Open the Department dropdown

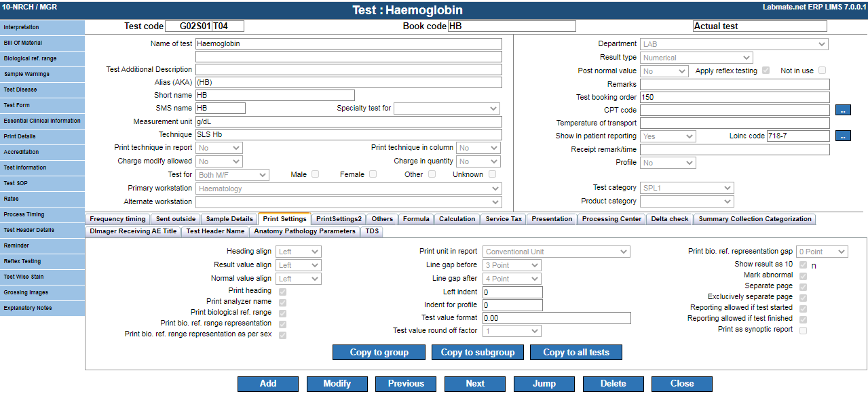(734, 44)
